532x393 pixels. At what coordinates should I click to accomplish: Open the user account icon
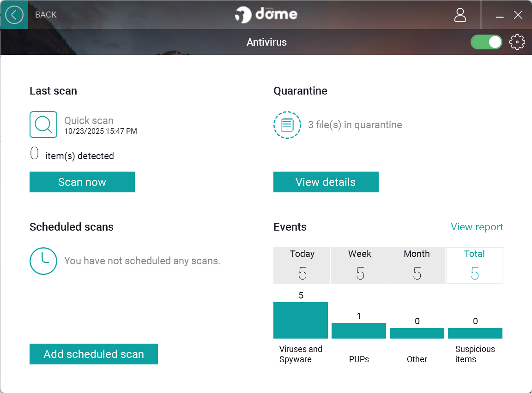point(460,15)
